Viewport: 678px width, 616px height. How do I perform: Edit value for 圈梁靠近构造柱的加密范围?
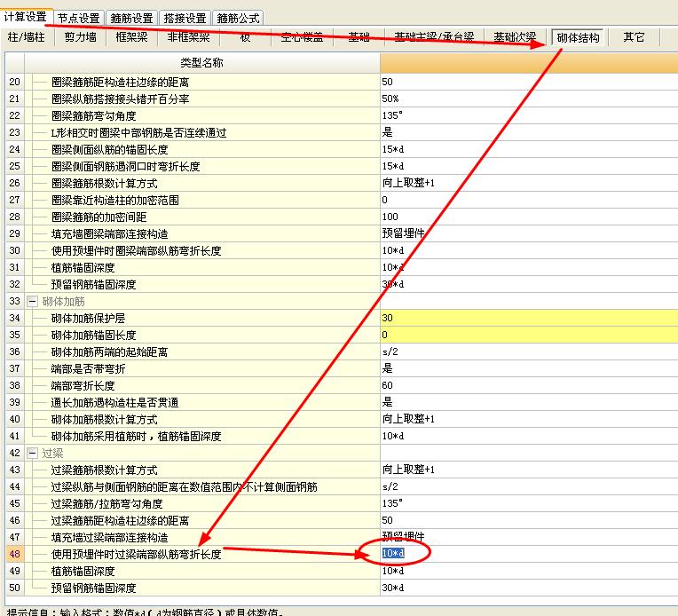(529, 200)
